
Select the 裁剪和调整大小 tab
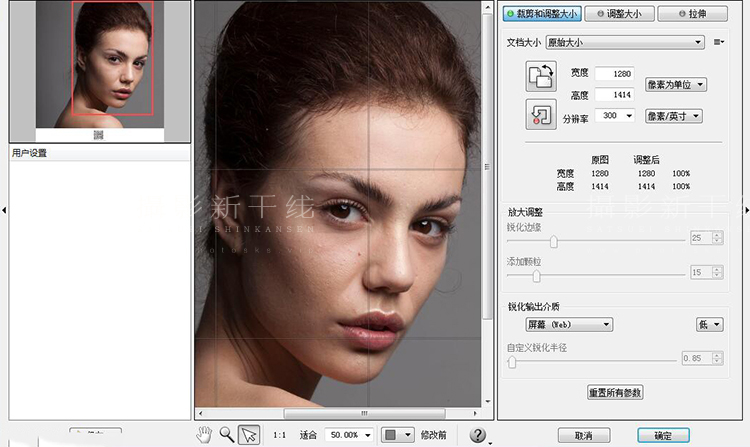pos(542,14)
